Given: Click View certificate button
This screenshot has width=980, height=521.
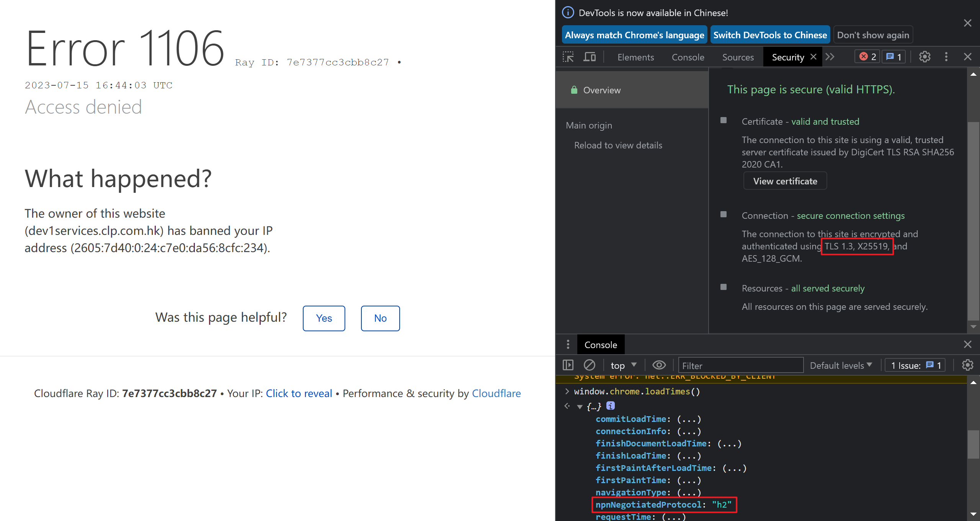Looking at the screenshot, I should click(785, 181).
